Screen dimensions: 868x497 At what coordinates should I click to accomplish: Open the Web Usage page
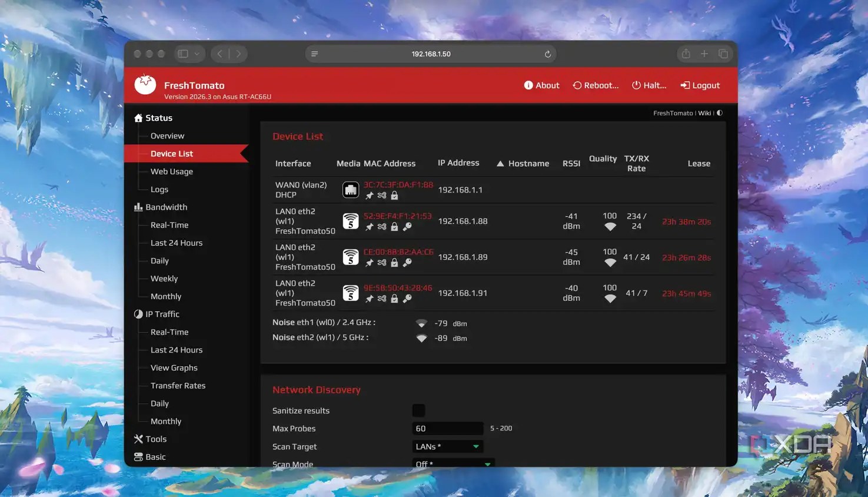coord(172,171)
